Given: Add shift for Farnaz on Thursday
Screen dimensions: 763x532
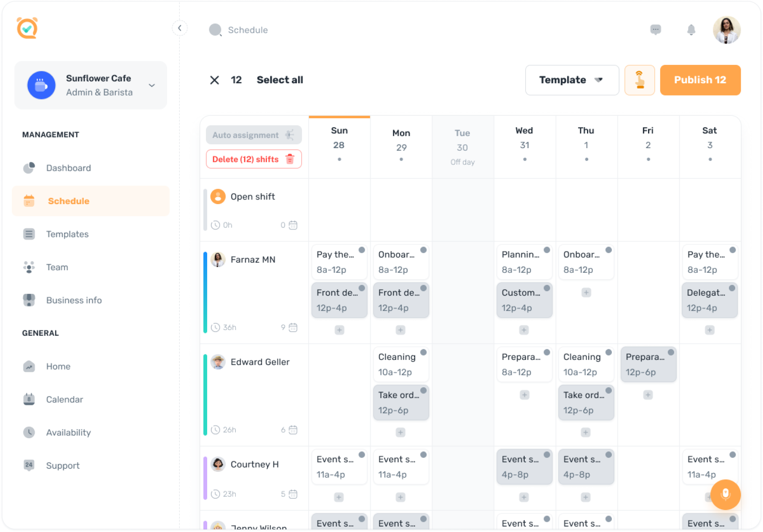Looking at the screenshot, I should click(586, 293).
